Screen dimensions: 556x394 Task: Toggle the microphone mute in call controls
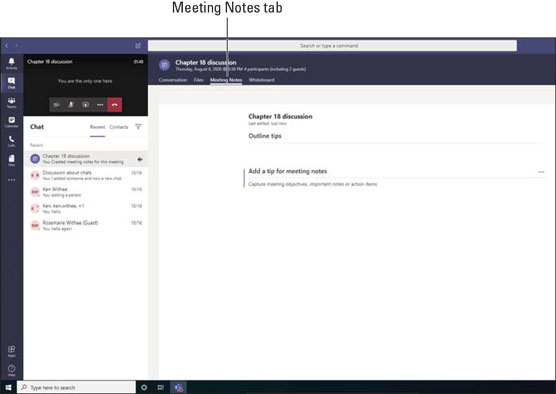pos(71,105)
